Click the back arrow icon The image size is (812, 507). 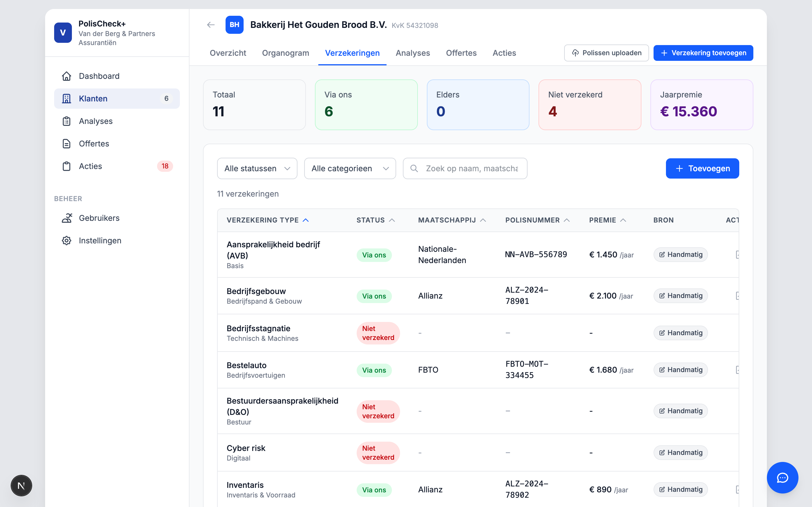(211, 25)
